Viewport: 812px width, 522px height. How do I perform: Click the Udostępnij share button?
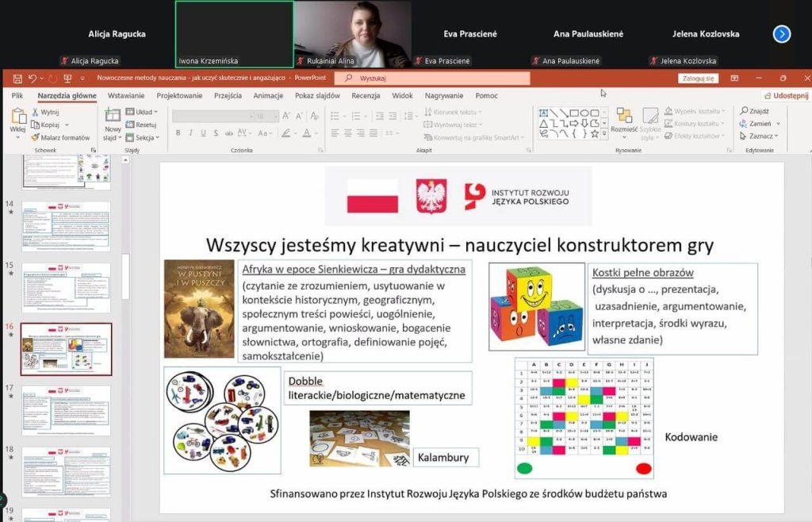pos(784,96)
